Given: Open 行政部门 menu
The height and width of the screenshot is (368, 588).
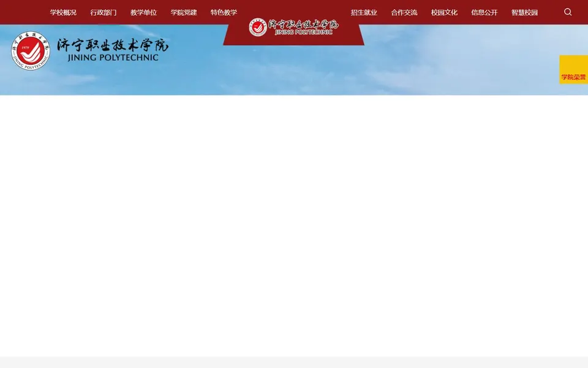Looking at the screenshot, I should click(x=104, y=12).
